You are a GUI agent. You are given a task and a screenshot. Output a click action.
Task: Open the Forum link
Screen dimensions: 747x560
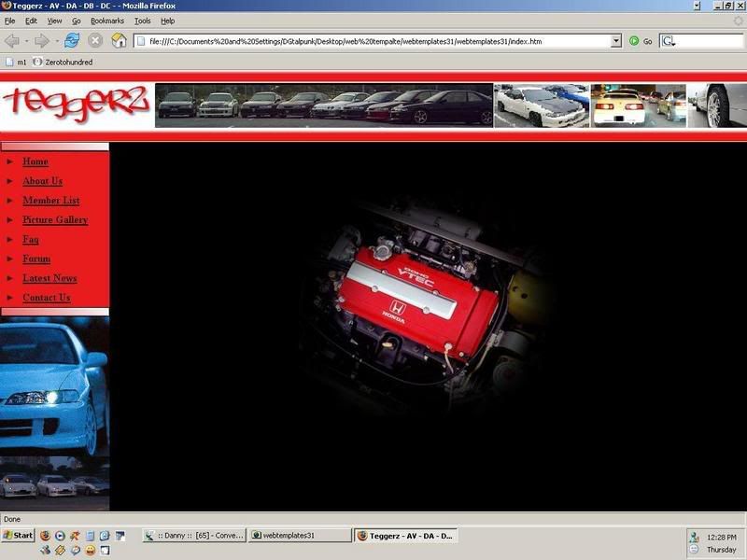(x=36, y=259)
